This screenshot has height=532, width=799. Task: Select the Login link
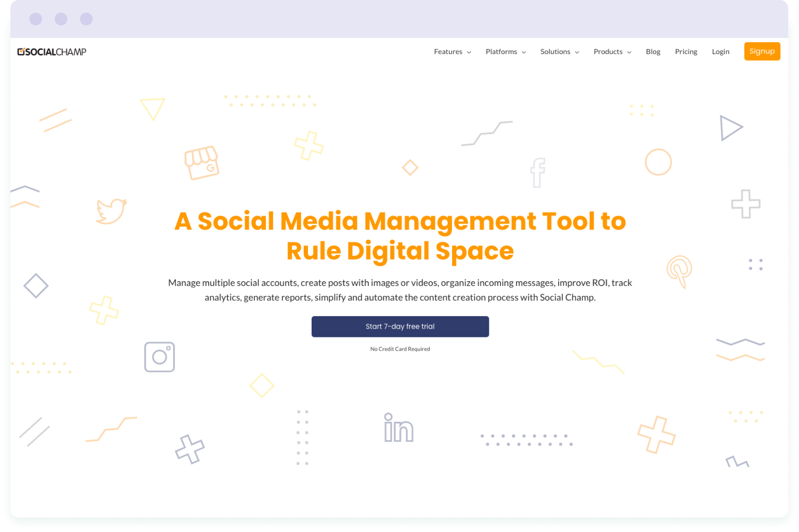[720, 51]
